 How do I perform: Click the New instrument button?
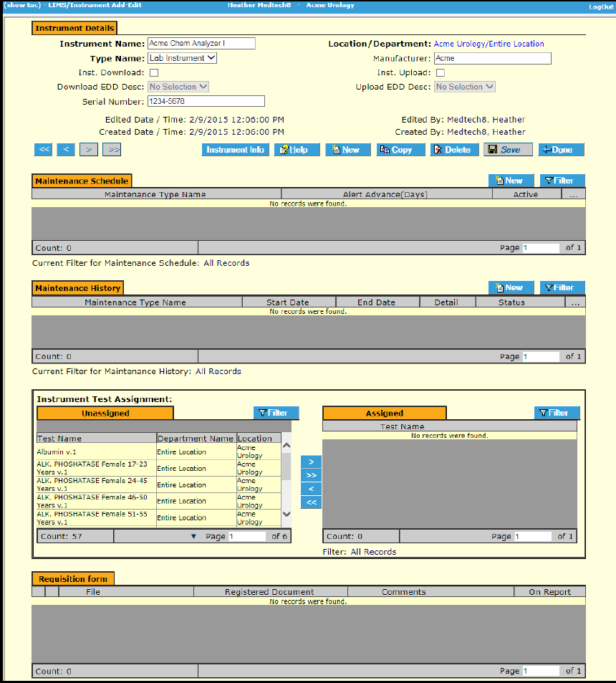(347, 150)
